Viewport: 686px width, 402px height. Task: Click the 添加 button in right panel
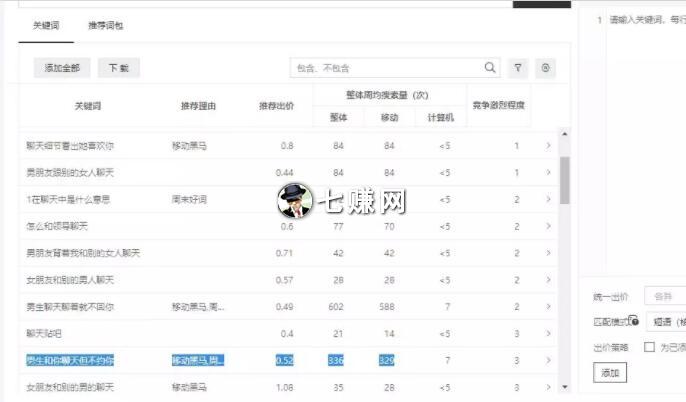coord(610,373)
